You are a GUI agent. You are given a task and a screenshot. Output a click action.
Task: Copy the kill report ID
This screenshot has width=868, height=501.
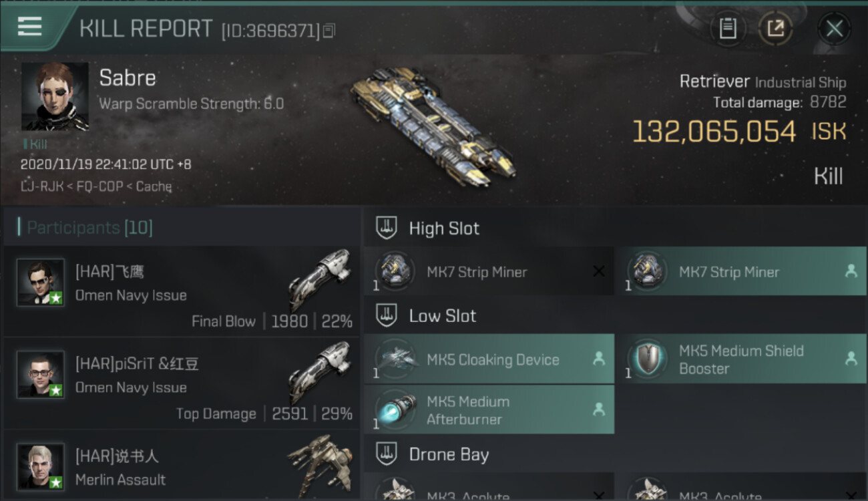[329, 31]
